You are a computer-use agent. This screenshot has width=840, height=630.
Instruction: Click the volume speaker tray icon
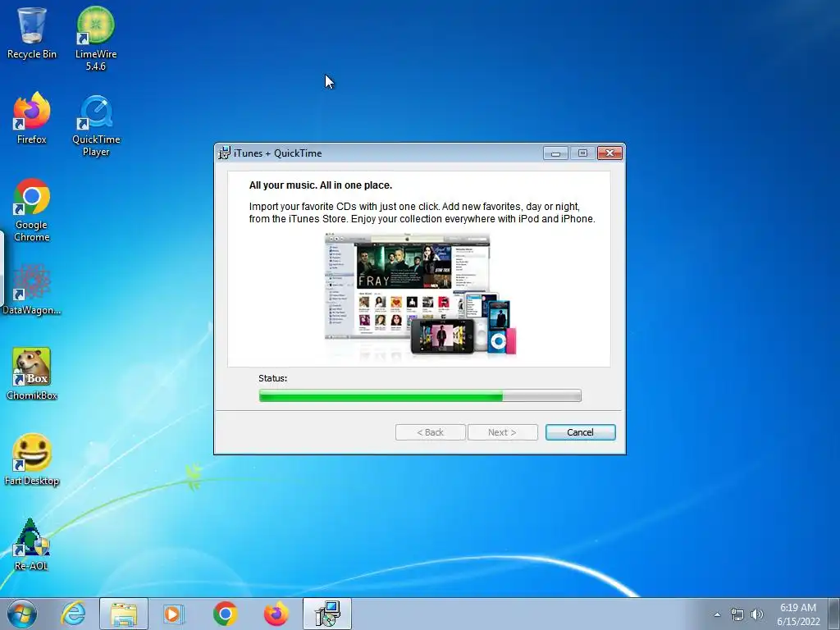[x=756, y=614]
